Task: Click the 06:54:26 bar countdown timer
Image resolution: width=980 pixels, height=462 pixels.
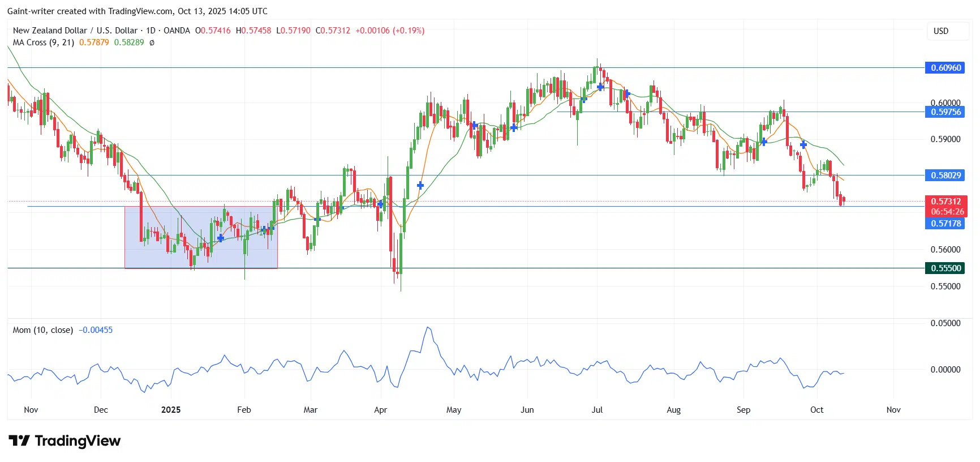Action: [947, 212]
